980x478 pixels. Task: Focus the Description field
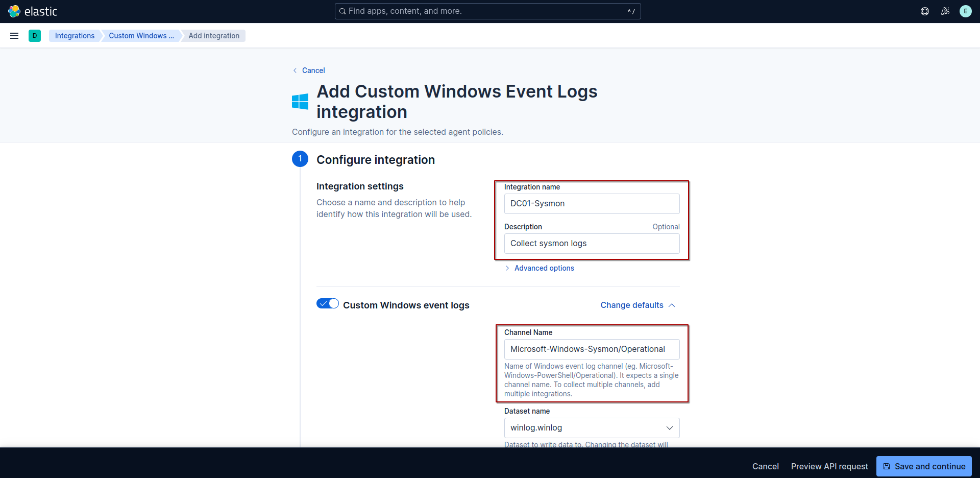click(x=592, y=244)
